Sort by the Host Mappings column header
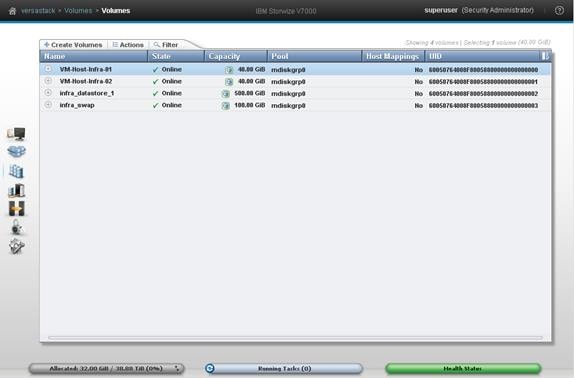This screenshot has width=574, height=378. click(393, 56)
